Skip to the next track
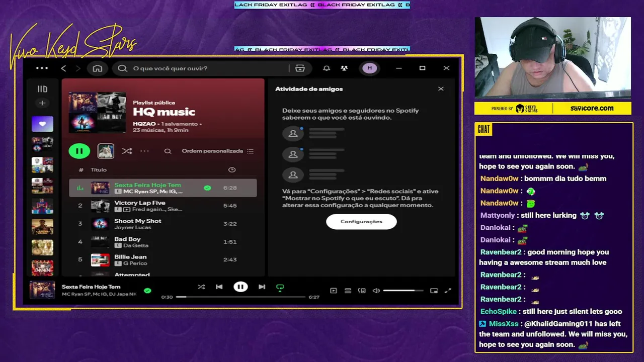 click(262, 287)
